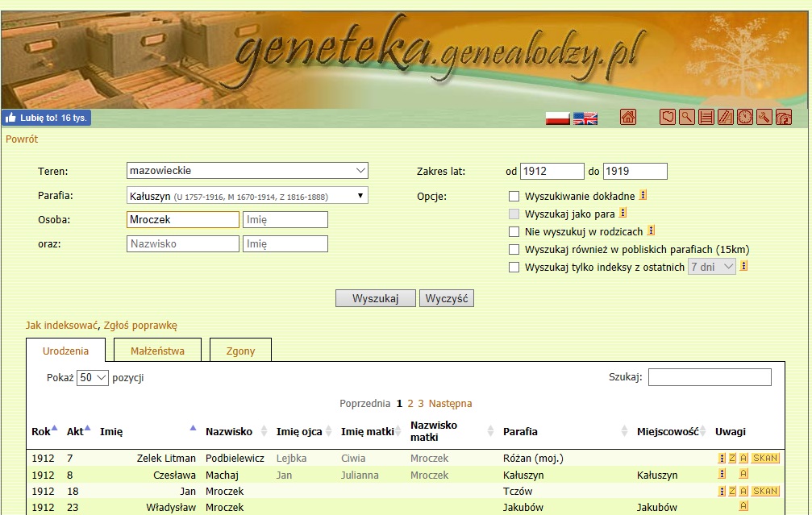Image resolution: width=812 pixels, height=515 pixels.
Task: Click the wrench tools icon
Action: tap(764, 118)
